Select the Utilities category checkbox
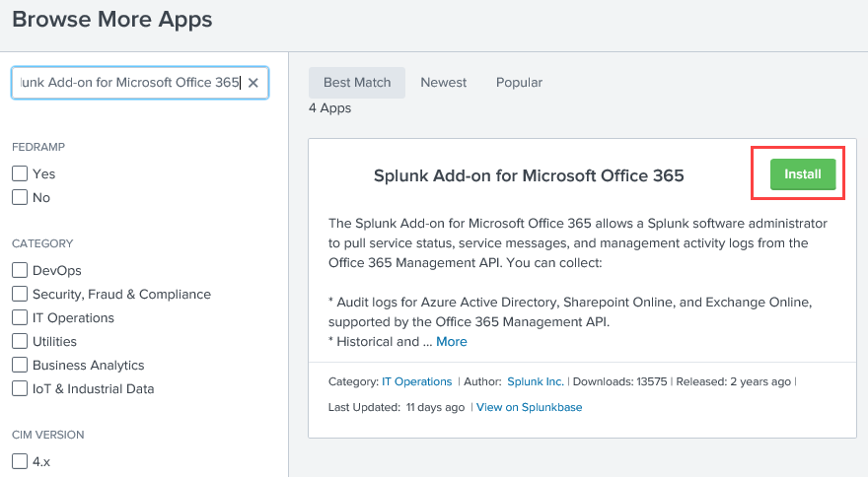 [20, 341]
